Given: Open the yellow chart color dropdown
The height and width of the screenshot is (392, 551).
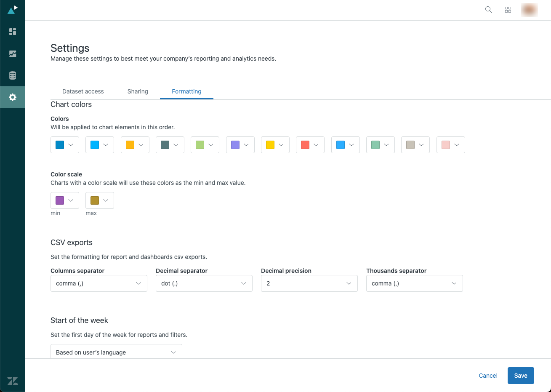Looking at the screenshot, I should point(275,145).
